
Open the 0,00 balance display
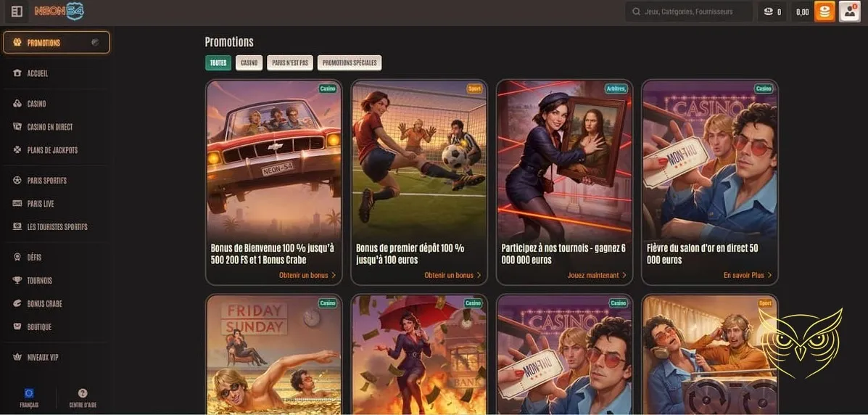click(802, 12)
